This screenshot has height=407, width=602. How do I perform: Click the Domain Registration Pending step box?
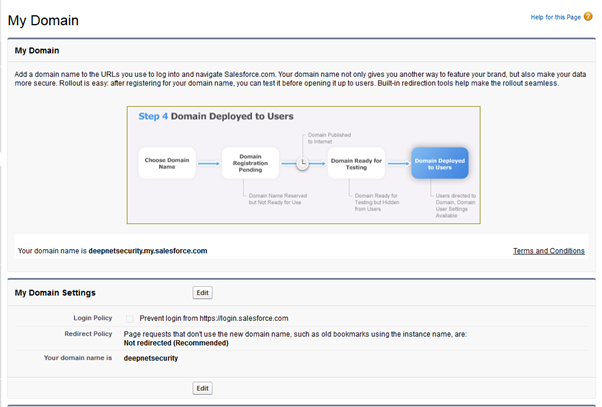point(250,163)
